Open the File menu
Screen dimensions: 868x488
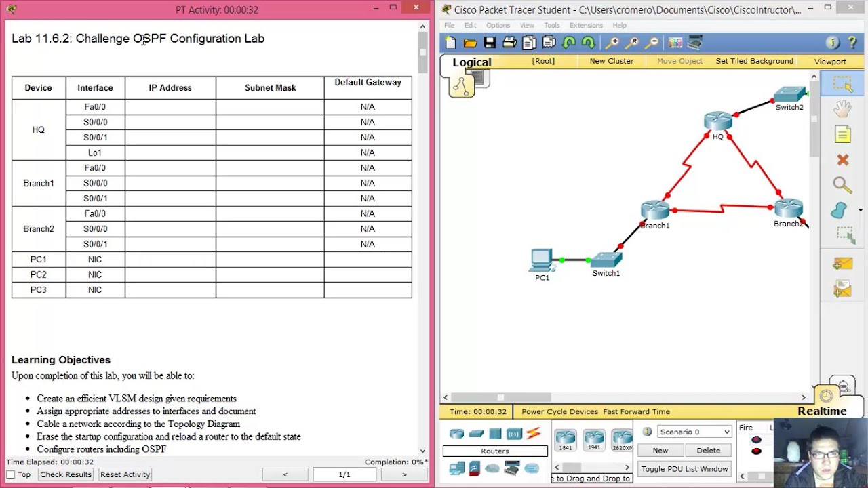[450, 25]
